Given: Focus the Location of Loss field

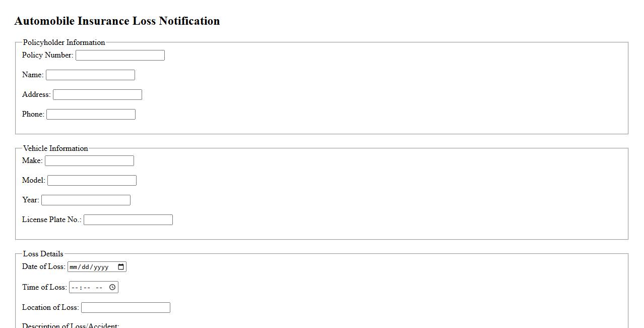Looking at the screenshot, I should (x=125, y=308).
